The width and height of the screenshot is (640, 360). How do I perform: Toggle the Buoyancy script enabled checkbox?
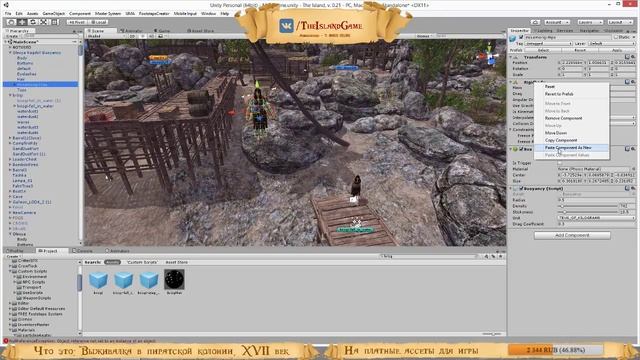click(521, 189)
